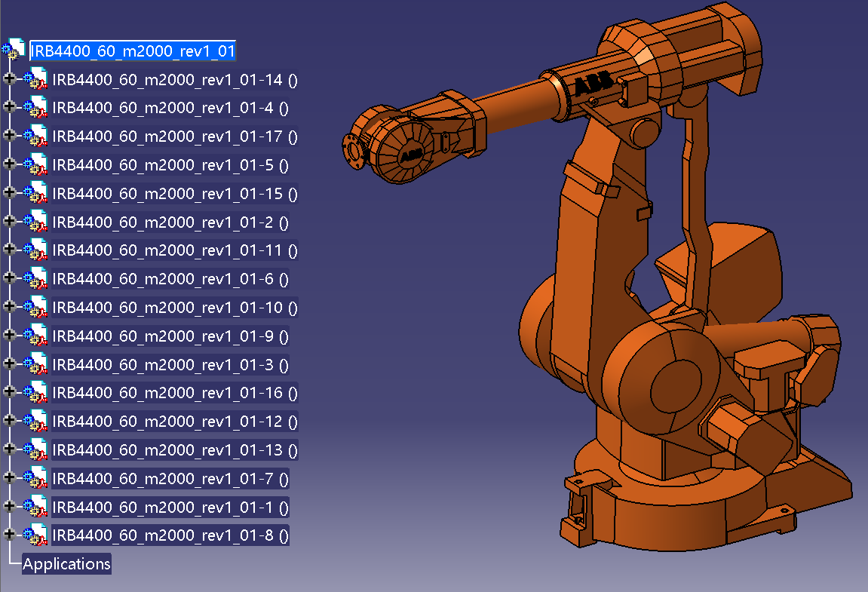The height and width of the screenshot is (592, 868).
Task: Select the IRB4400_60_m2000_rev1_01-7 tree item
Action: [x=170, y=478]
